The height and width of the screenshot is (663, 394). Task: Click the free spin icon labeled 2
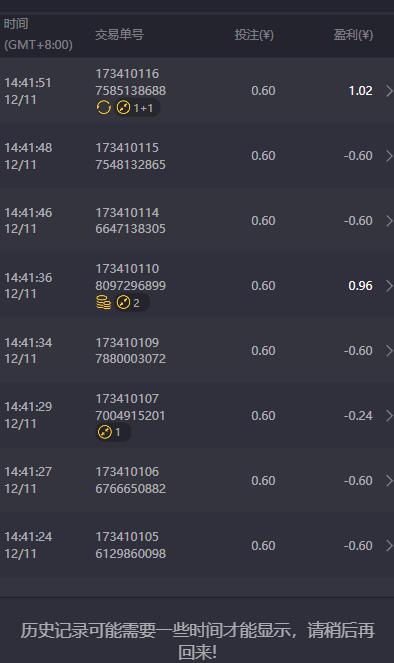coord(123,303)
